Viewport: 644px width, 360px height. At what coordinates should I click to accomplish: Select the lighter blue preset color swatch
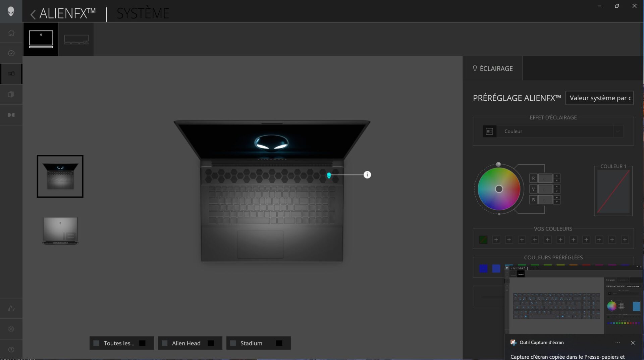point(496,268)
